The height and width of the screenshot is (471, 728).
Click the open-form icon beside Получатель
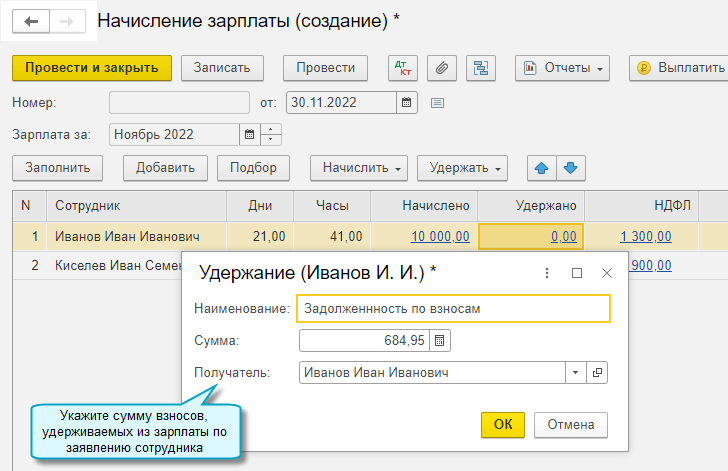598,373
